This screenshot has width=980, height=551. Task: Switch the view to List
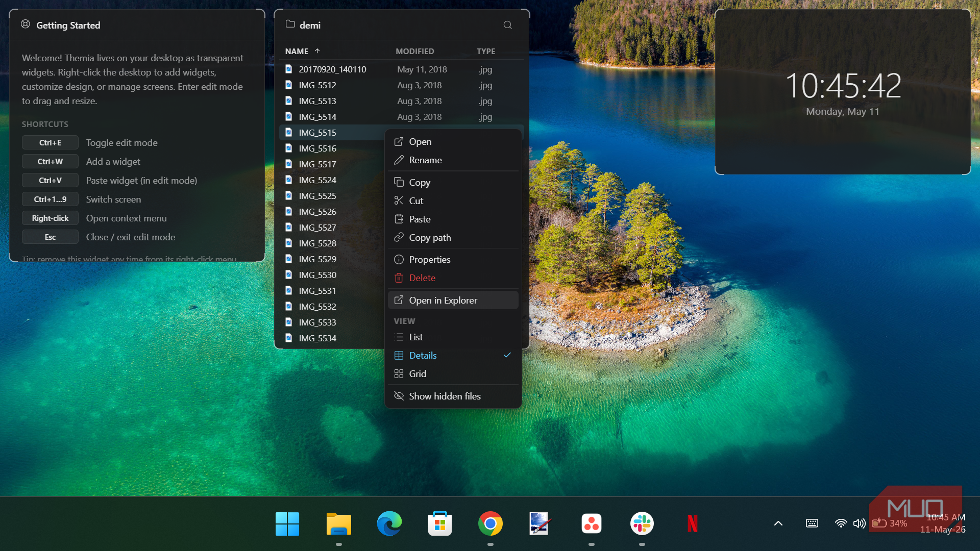click(453, 337)
